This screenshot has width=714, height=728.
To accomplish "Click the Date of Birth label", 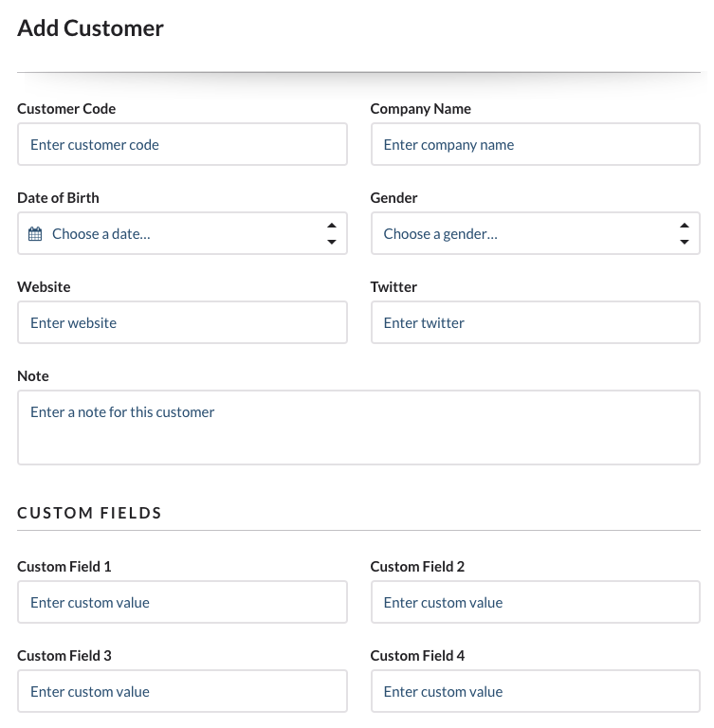I will pyautogui.click(x=58, y=198).
